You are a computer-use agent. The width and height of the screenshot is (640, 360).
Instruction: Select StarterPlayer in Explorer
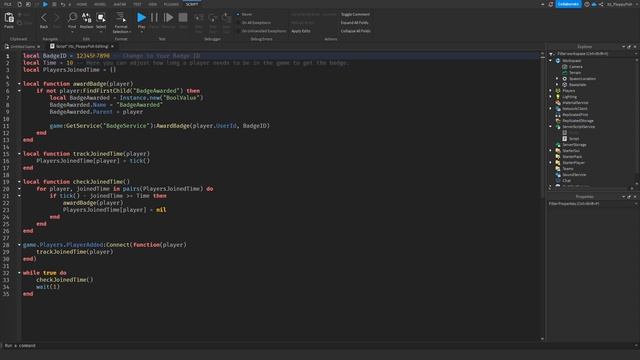pyautogui.click(x=573, y=162)
